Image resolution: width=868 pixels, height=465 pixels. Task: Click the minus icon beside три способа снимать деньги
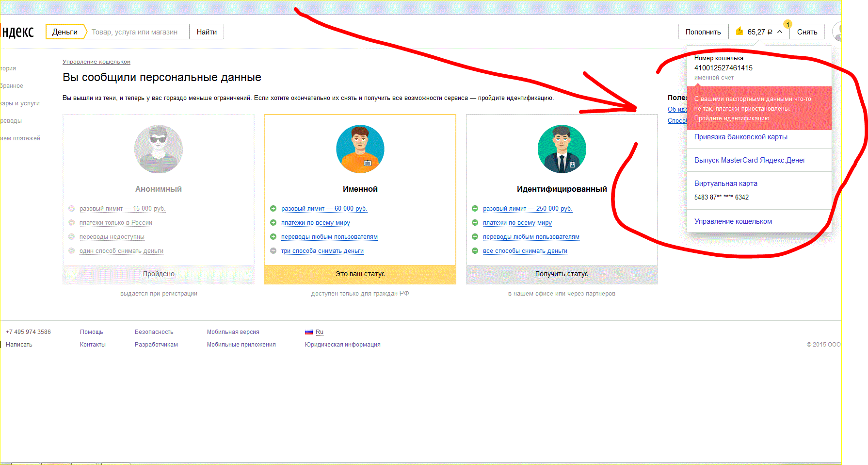click(x=273, y=251)
